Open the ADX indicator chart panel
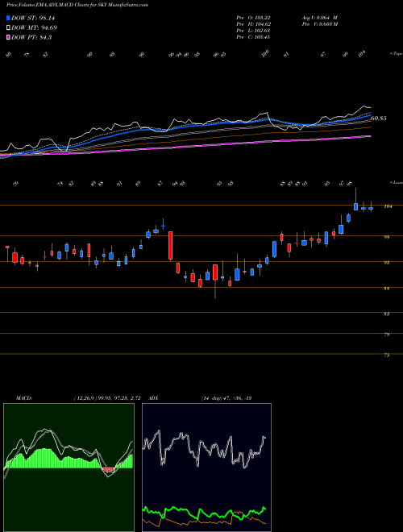The width and height of the screenshot is (403, 532). pos(206,468)
